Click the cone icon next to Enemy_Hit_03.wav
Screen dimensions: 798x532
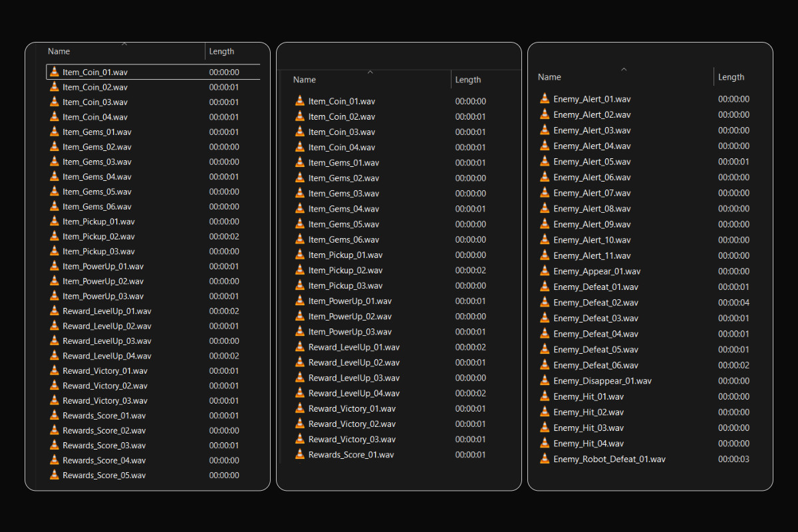545,428
